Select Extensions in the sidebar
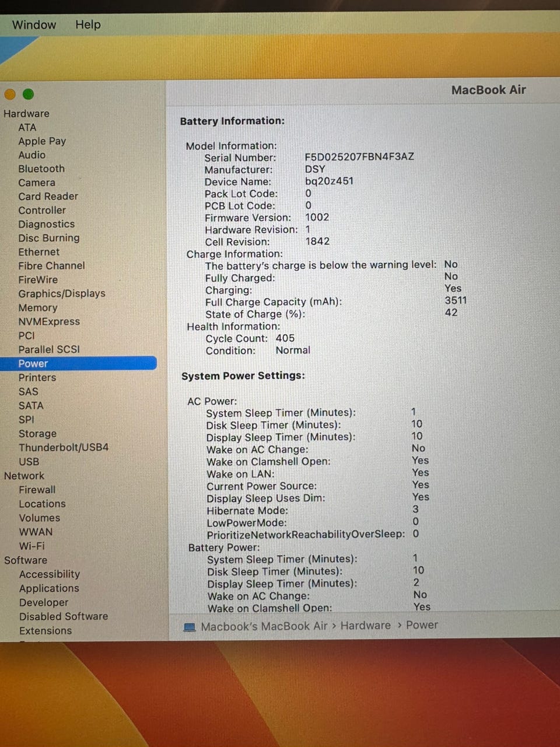This screenshot has width=560, height=747. pos(45,631)
